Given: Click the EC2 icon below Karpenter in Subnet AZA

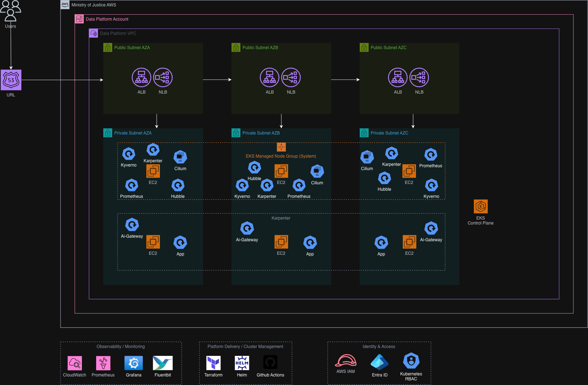Looking at the screenshot, I should 153,171.
